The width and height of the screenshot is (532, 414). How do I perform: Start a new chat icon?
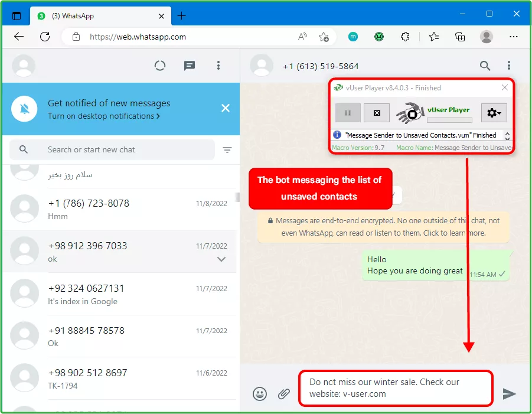(190, 66)
